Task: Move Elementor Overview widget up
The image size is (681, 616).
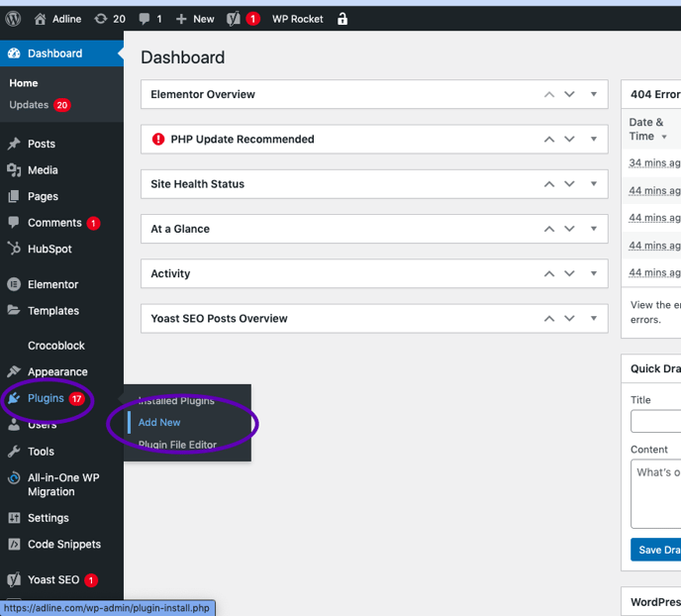Action: 549,94
